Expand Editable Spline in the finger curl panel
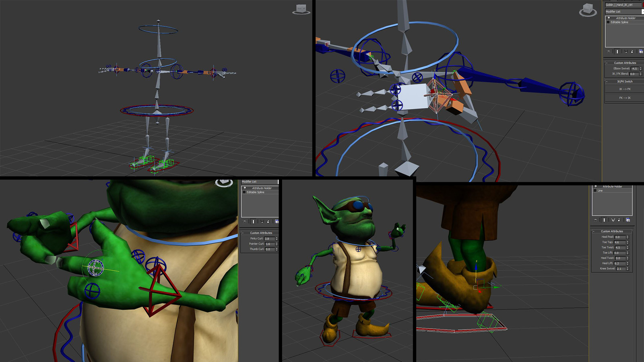This screenshot has width=644, height=362. (244, 192)
